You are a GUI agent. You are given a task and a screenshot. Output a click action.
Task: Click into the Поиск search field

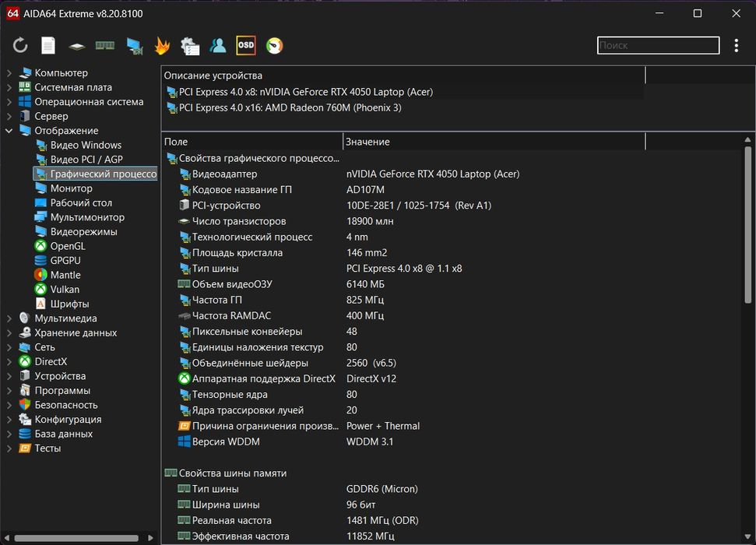coord(658,45)
